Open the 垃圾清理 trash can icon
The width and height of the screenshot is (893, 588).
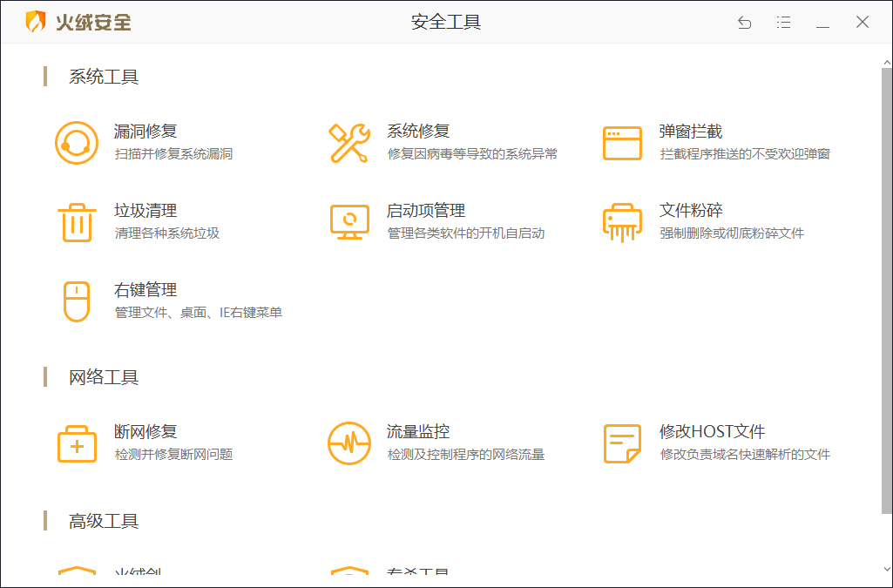coord(77,222)
